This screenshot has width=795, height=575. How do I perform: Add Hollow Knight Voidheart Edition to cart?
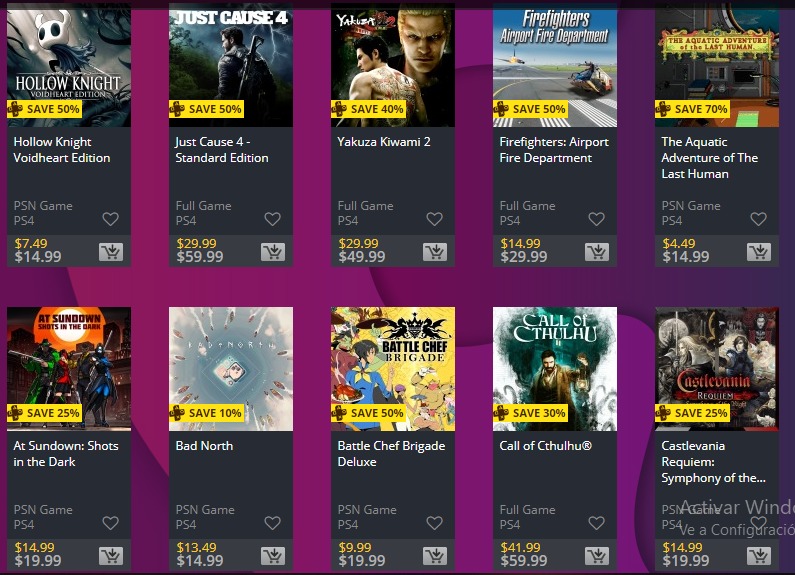point(111,251)
